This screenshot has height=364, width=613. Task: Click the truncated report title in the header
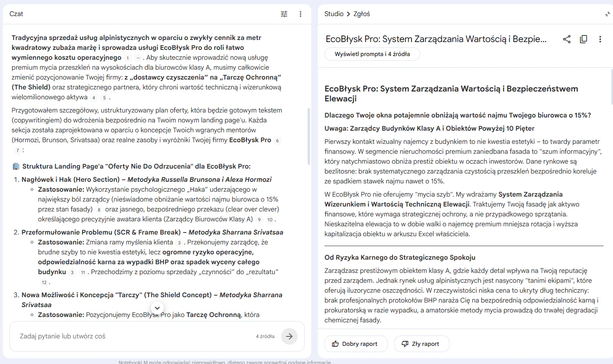(x=436, y=39)
